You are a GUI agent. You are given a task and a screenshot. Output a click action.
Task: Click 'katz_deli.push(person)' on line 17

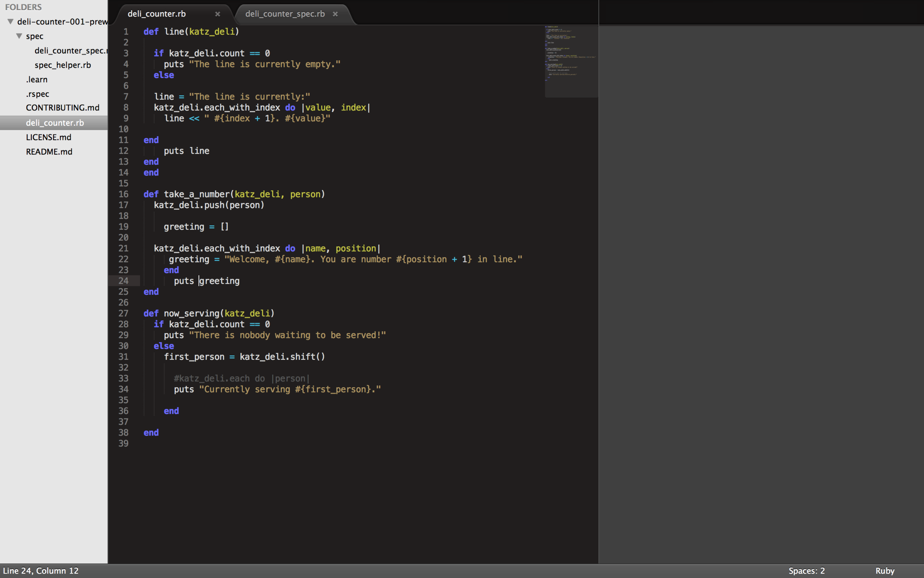point(209,205)
